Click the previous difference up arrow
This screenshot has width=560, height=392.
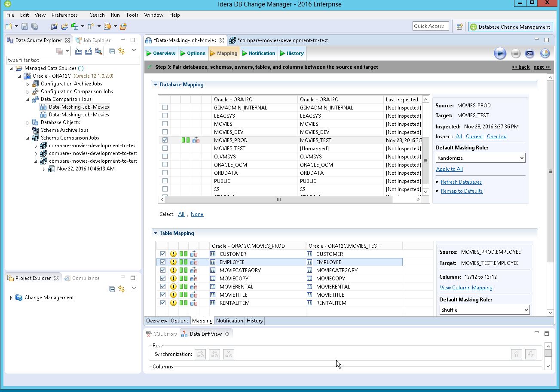pyautogui.click(x=517, y=354)
